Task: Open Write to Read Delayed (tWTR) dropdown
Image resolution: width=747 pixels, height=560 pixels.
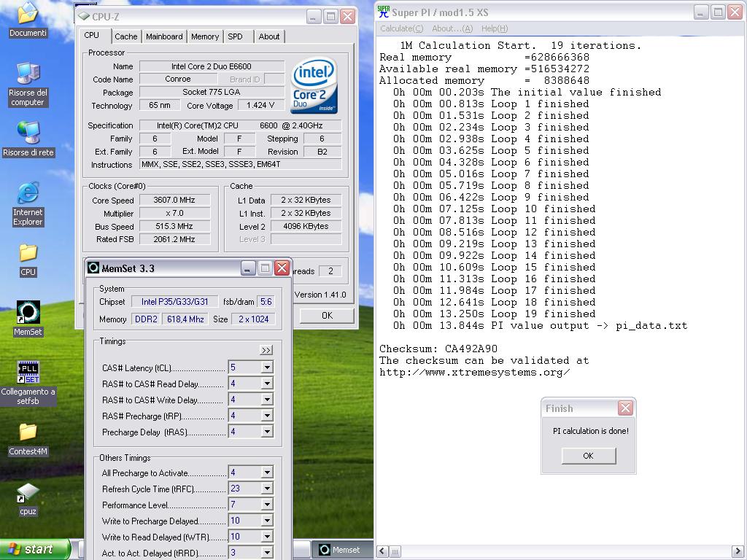Action: pos(267,537)
